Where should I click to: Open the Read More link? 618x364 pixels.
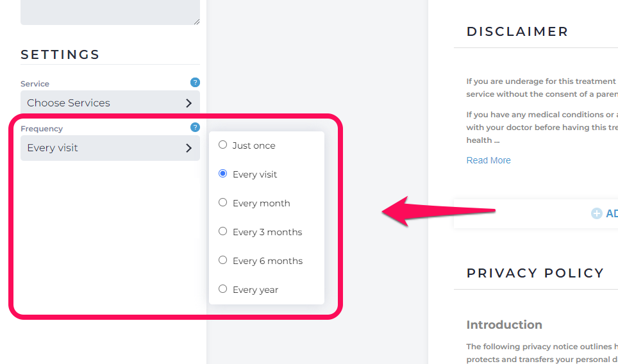(489, 160)
